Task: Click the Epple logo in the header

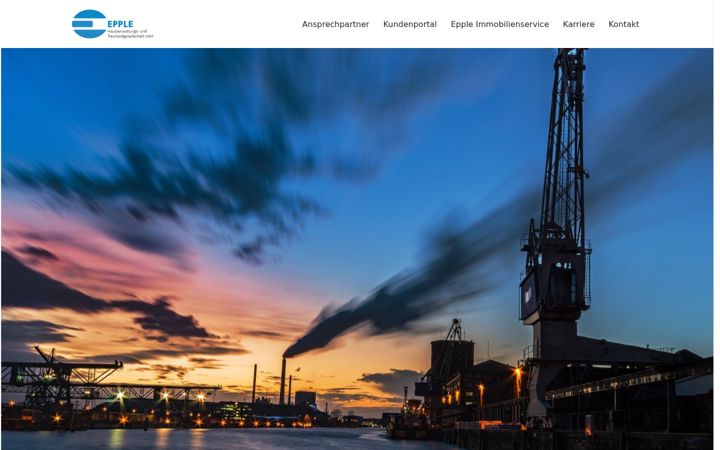Action: tap(112, 24)
